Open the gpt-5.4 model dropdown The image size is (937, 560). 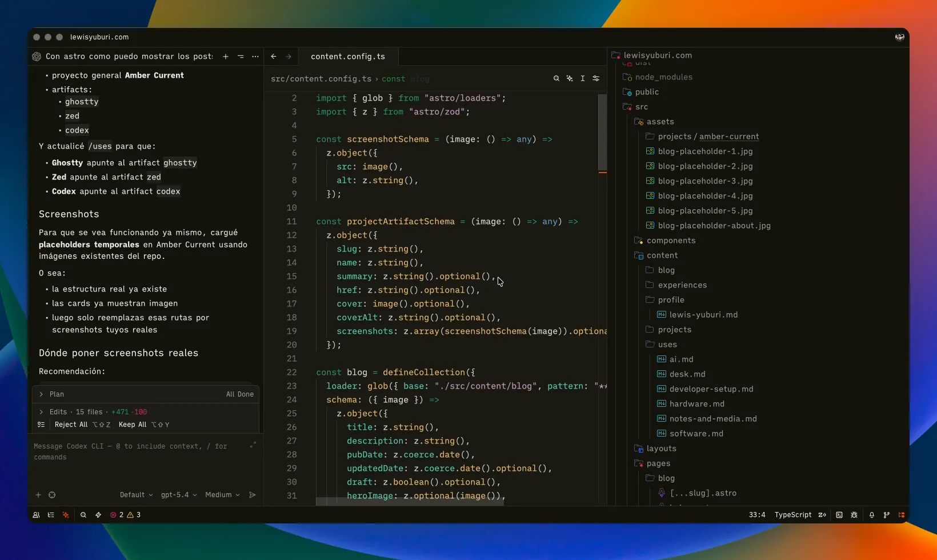click(x=178, y=495)
